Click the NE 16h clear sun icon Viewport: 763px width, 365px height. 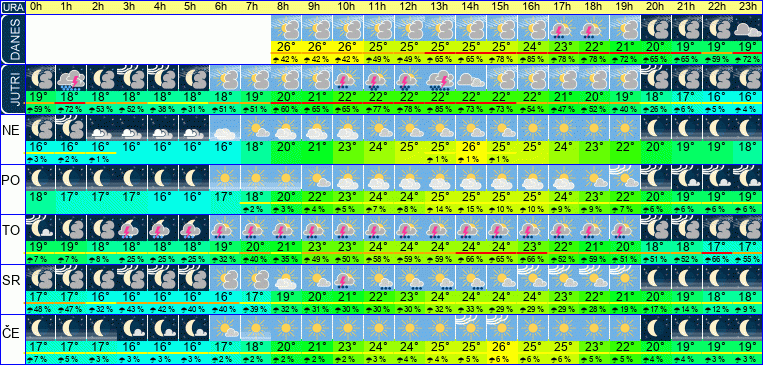coord(533,128)
